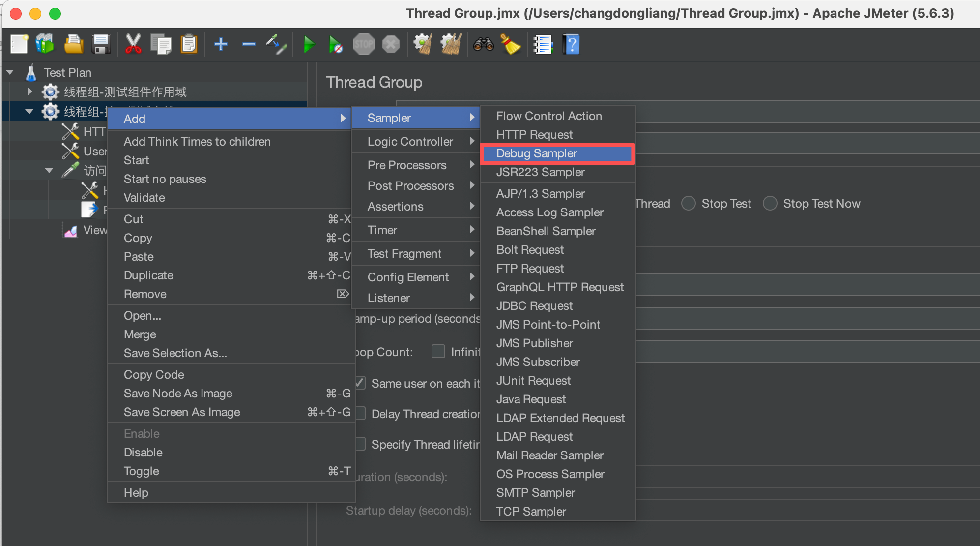The height and width of the screenshot is (546, 980).
Task: Select the Stop Test Now radio button
Action: (x=770, y=204)
